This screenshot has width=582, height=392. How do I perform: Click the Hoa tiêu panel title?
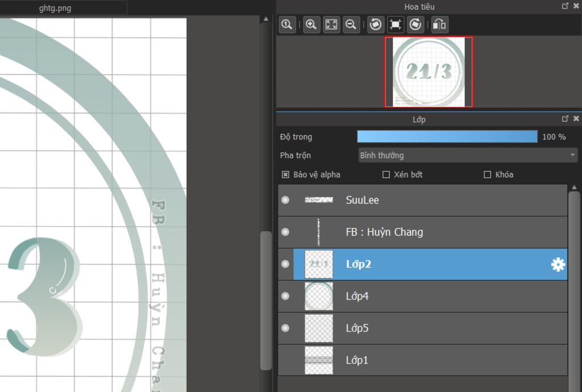[419, 7]
